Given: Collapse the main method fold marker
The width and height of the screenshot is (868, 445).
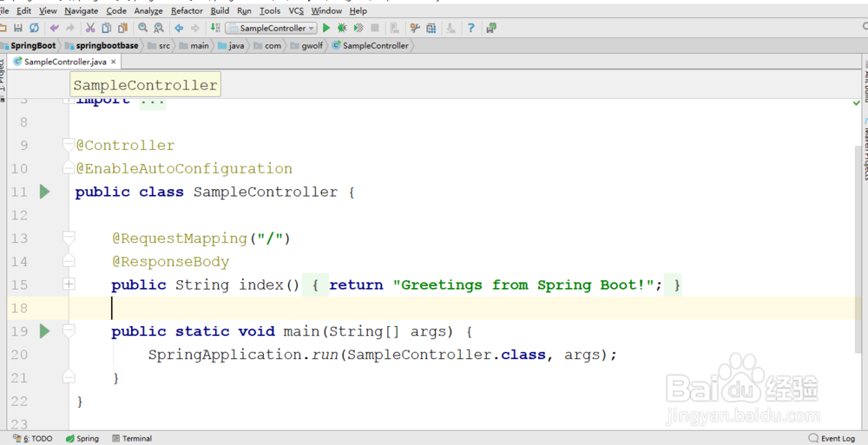Looking at the screenshot, I should click(68, 330).
